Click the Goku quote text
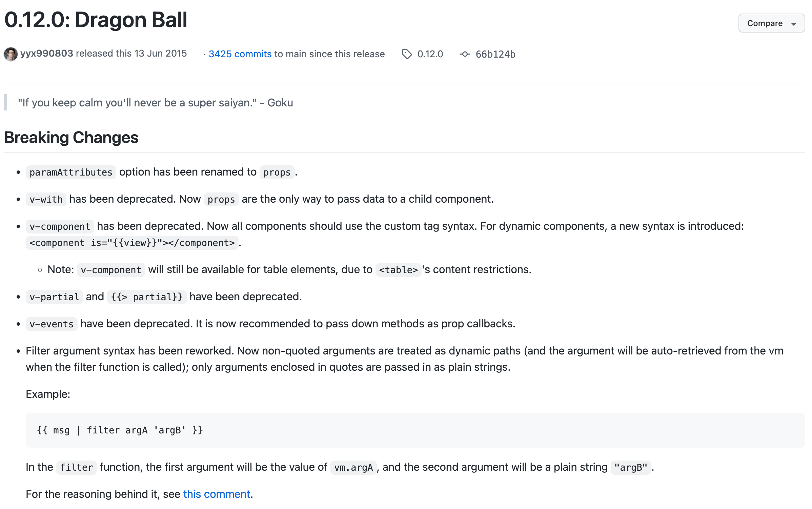Viewport: 812px width, 509px height. click(x=155, y=103)
